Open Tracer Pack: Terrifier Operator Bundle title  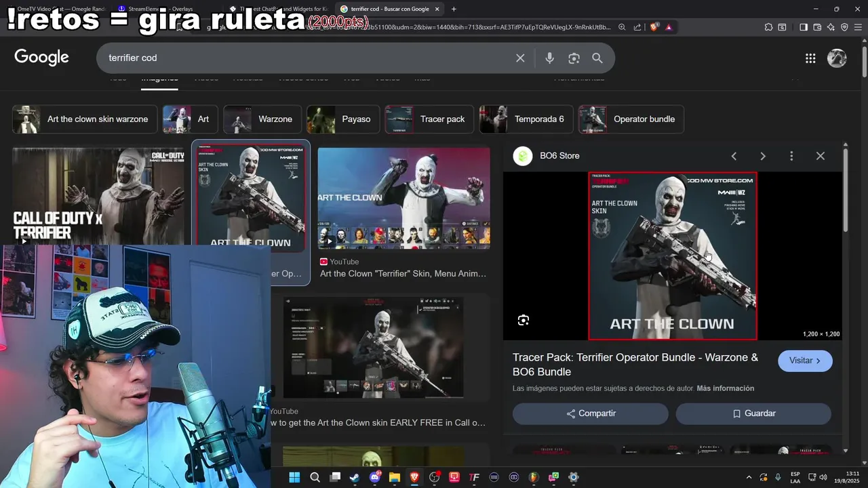pos(635,365)
